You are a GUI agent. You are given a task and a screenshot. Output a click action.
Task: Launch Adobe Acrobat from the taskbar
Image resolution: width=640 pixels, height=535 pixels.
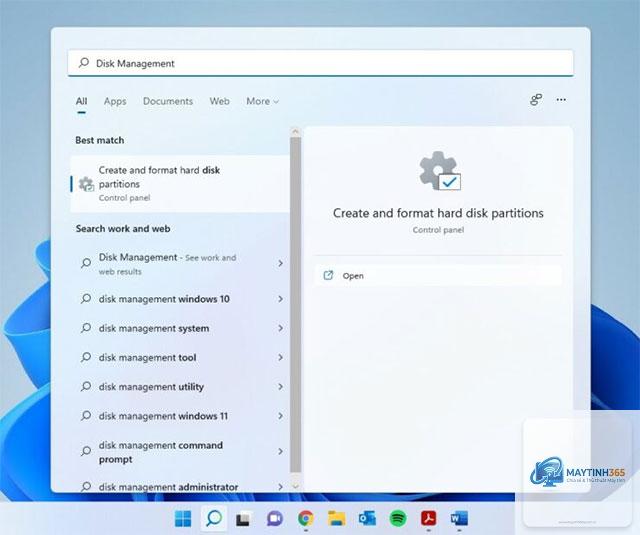coord(428,518)
